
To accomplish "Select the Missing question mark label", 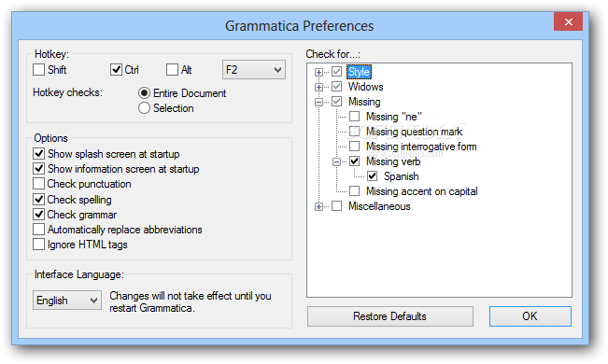I will point(414,132).
